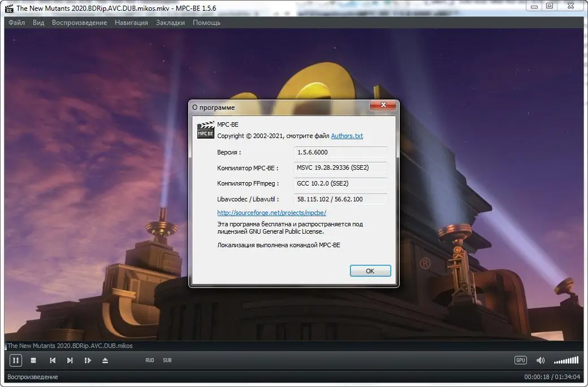The width and height of the screenshot is (588, 387).
Task: Click the MPC-BE logo in the About dialog
Action: tap(205, 131)
